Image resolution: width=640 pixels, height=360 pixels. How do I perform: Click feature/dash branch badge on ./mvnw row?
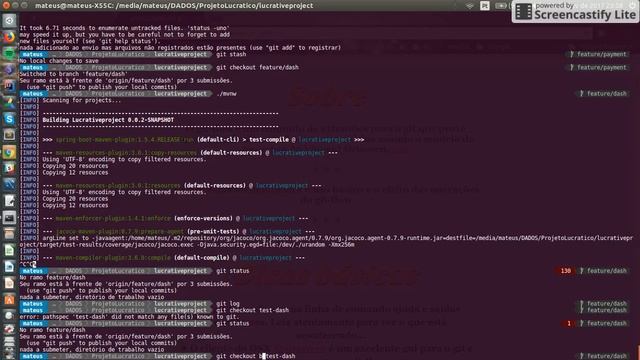[x=603, y=93]
